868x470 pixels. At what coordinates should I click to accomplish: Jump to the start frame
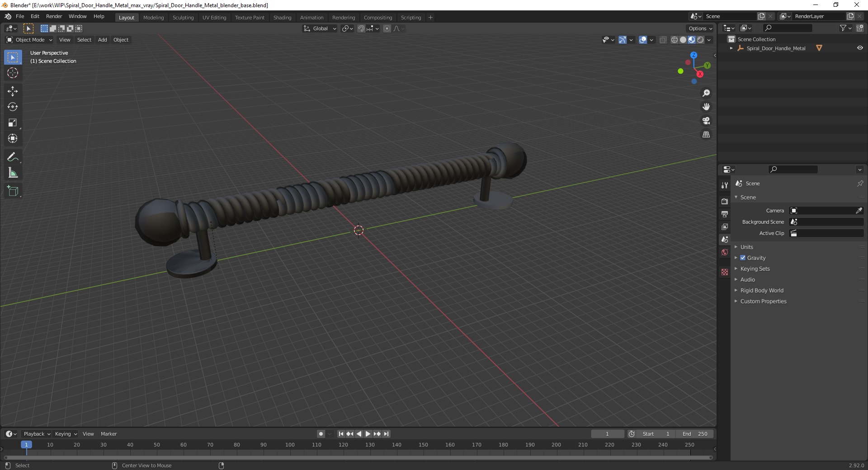coord(341,434)
